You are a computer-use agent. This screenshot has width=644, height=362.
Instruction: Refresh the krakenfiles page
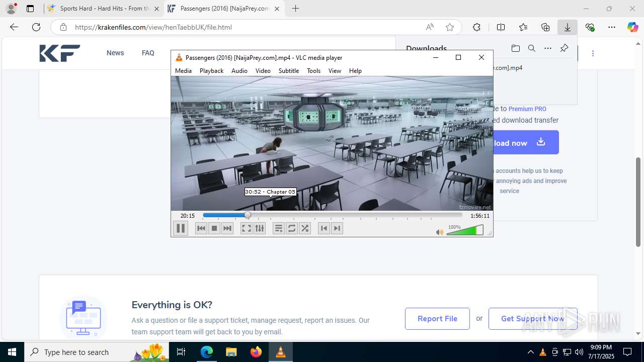click(36, 27)
